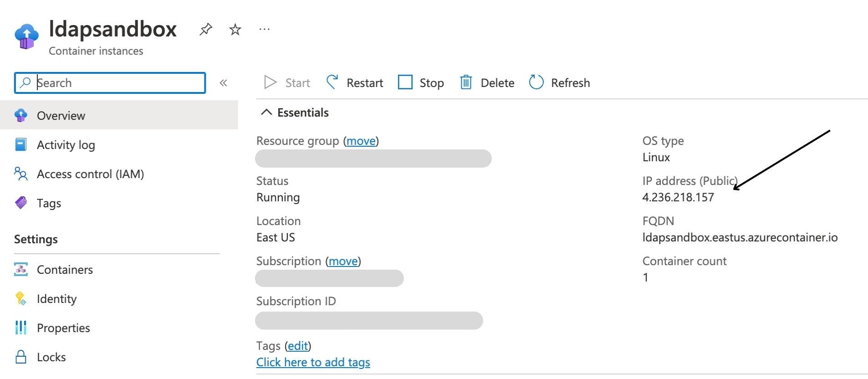Click here to add tags link
This screenshot has height=379, width=868.
point(313,362)
